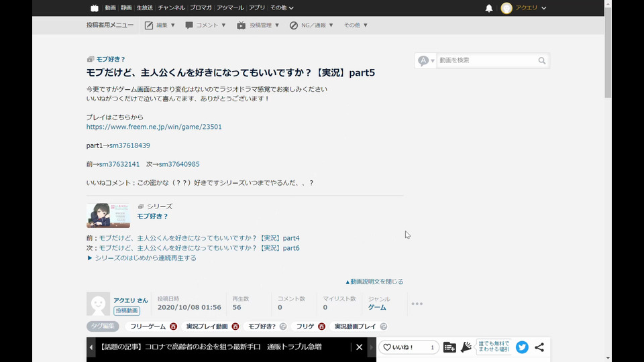644x362 pixels.
Task: Open the モブ好き？ series link above the title
Action: tap(111, 59)
